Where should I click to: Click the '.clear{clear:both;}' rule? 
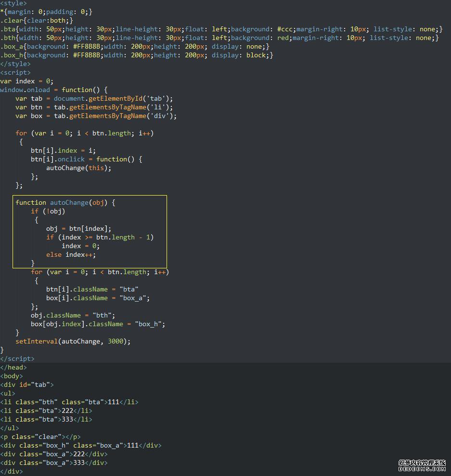click(x=37, y=20)
